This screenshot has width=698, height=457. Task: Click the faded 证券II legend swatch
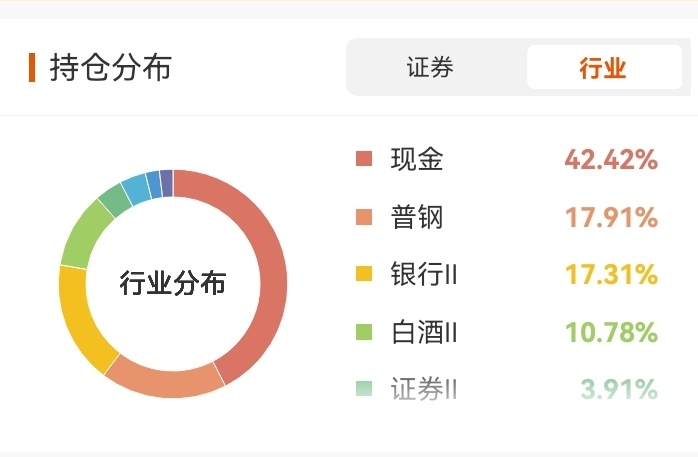click(363, 389)
